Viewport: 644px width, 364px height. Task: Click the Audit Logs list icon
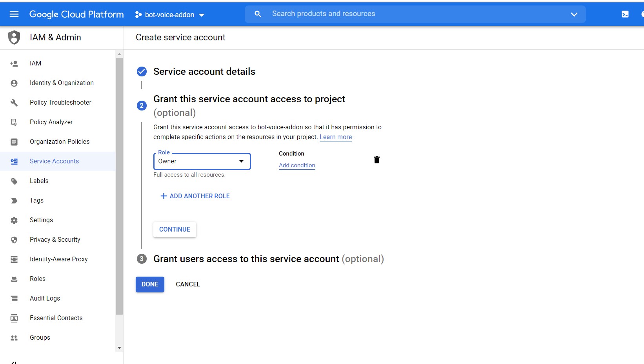point(14,299)
